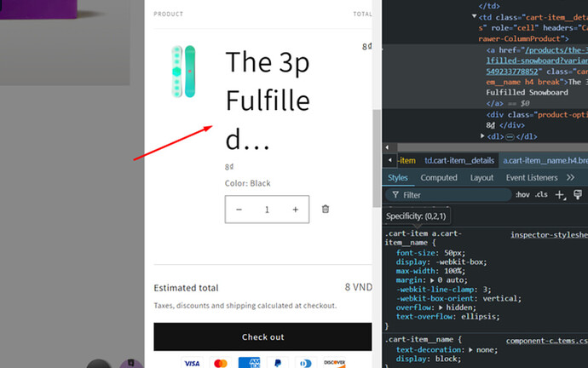Expand the text-decoration shorthand triangle

coord(471,349)
